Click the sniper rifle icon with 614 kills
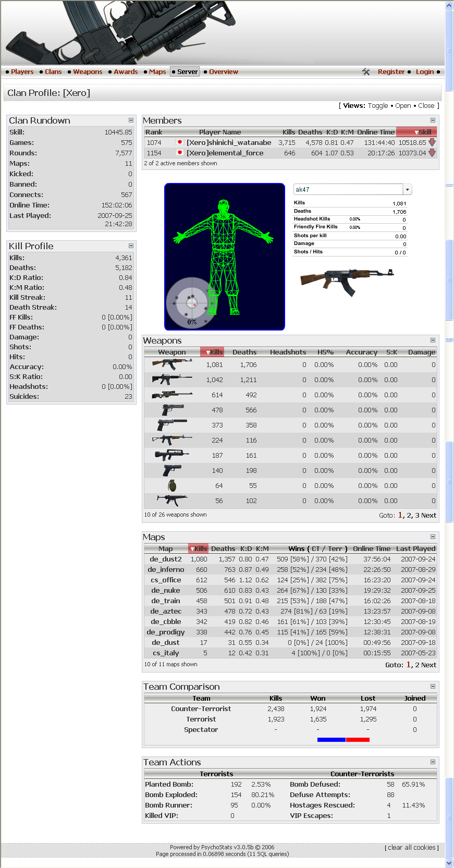Screen dimensions: 454x868 [x=171, y=395]
